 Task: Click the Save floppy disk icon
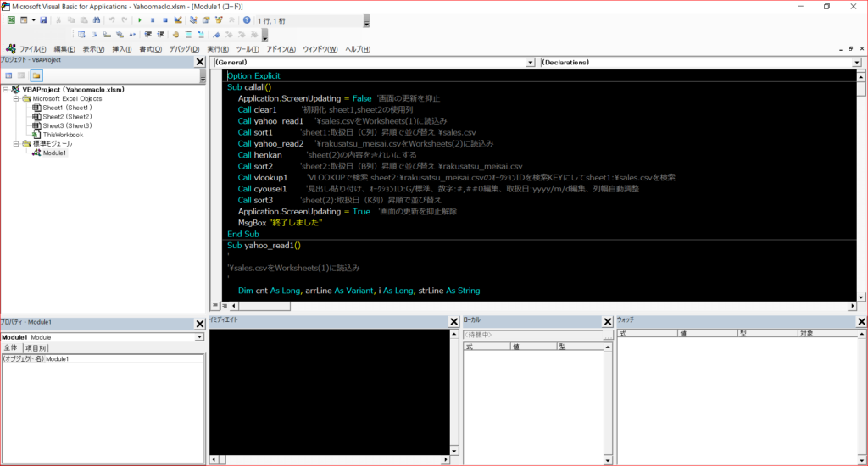[43, 19]
